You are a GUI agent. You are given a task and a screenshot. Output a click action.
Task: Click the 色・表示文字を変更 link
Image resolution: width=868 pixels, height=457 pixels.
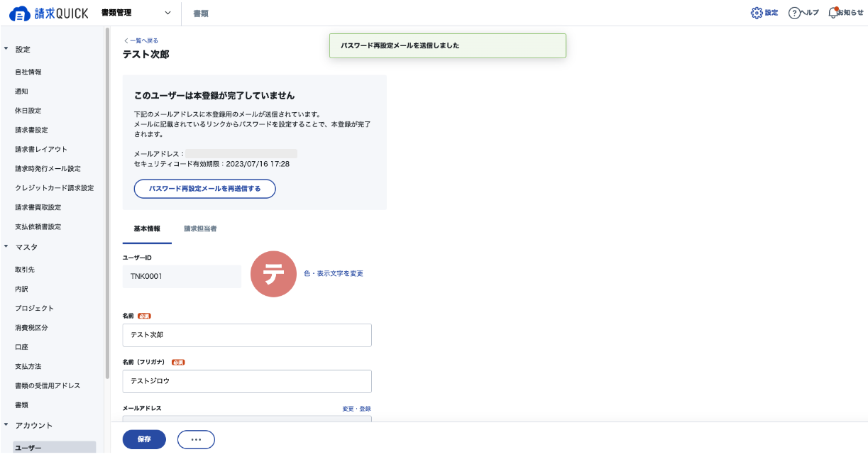pyautogui.click(x=334, y=273)
